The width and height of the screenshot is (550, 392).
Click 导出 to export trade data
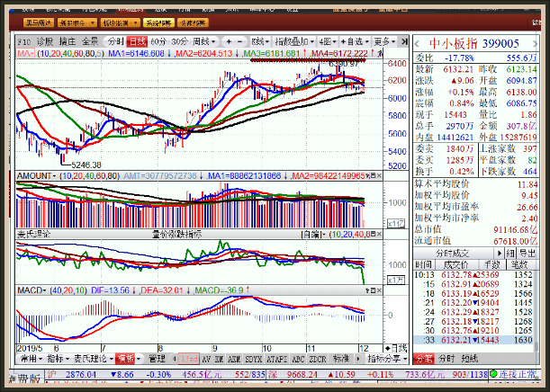coord(527,253)
